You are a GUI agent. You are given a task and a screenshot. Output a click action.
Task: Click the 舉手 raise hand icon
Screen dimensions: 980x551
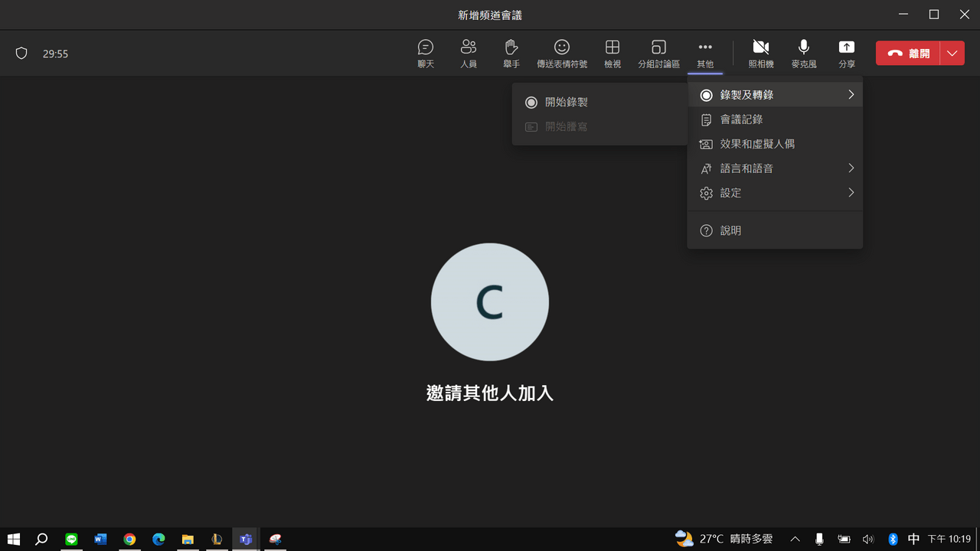pos(511,53)
